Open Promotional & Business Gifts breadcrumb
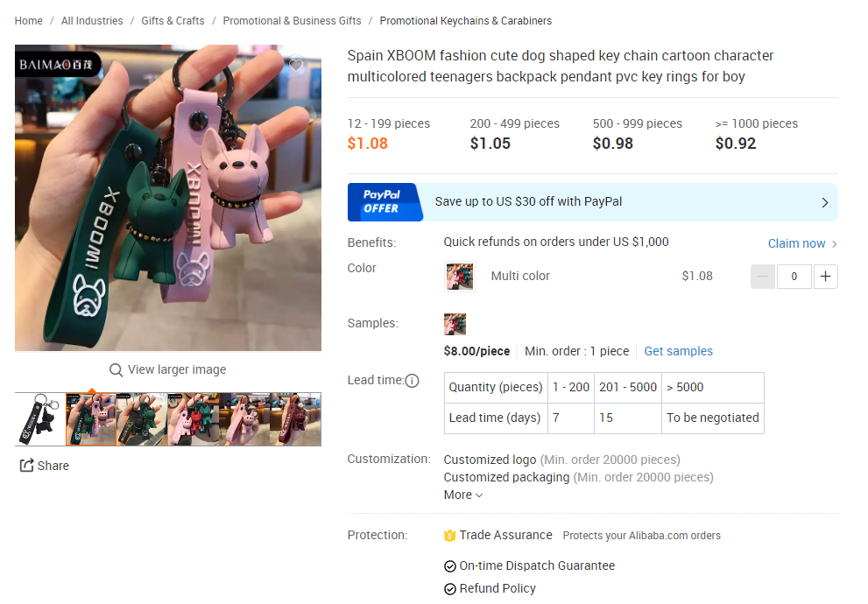868x604 pixels. (x=292, y=21)
